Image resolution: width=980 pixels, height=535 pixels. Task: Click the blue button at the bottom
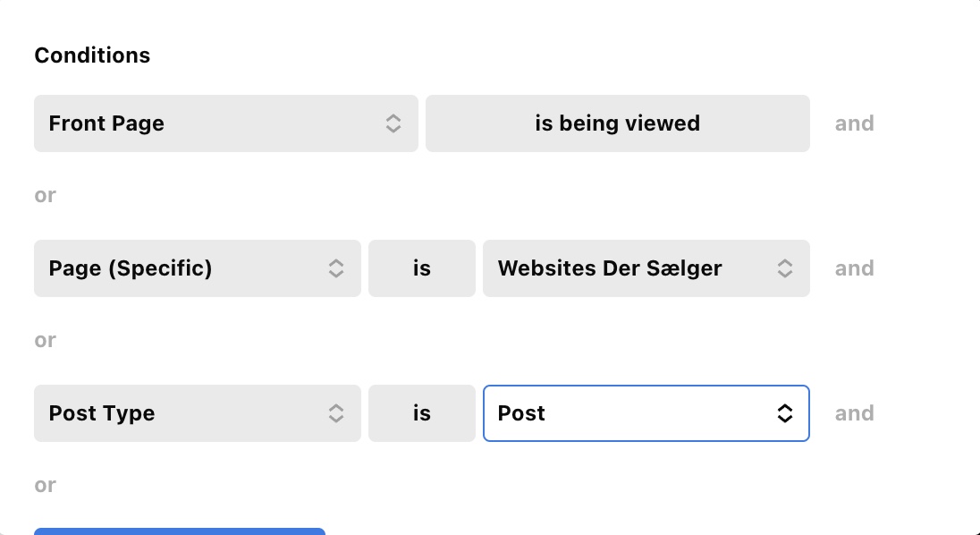click(x=180, y=531)
